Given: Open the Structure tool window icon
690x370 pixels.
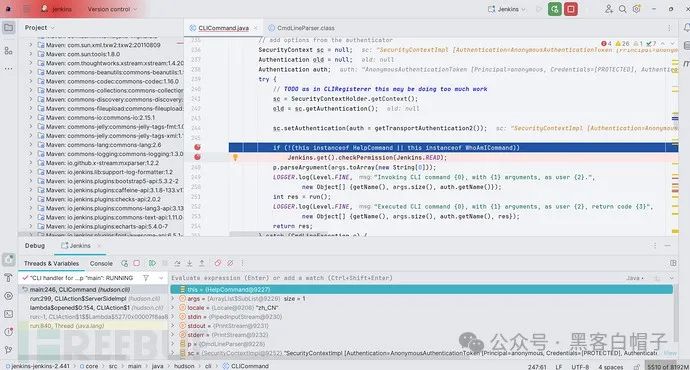Looking at the screenshot, I should tap(8, 51).
